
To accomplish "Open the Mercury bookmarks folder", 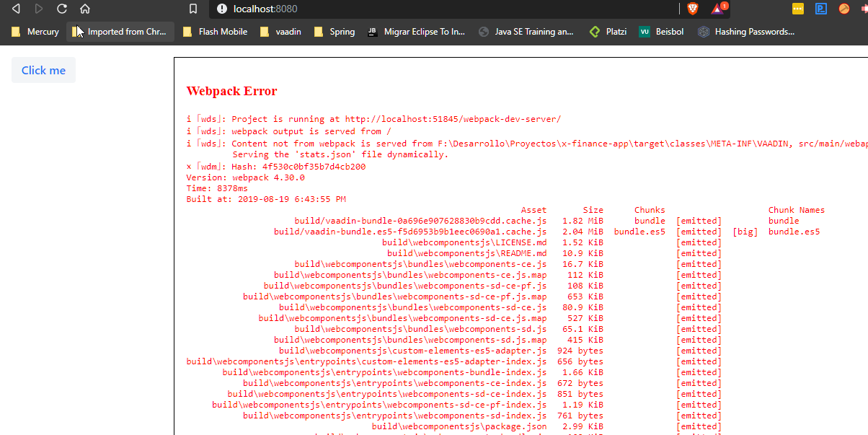I will (35, 32).
